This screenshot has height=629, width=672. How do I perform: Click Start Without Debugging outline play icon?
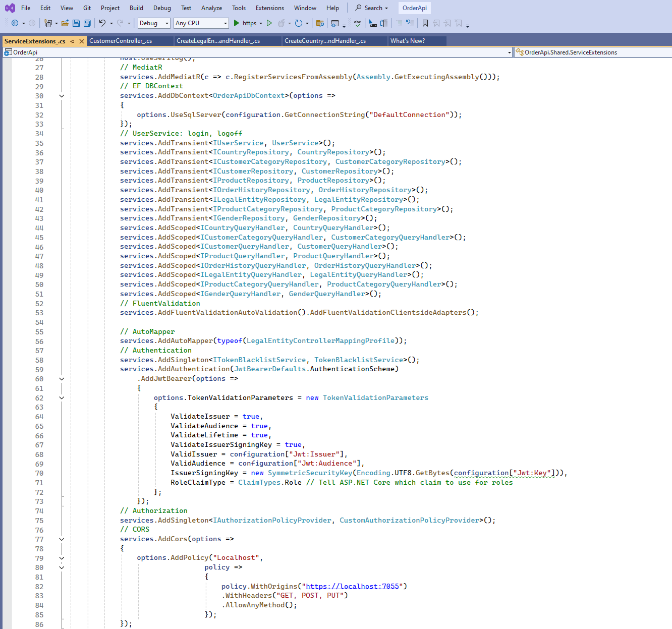(269, 23)
